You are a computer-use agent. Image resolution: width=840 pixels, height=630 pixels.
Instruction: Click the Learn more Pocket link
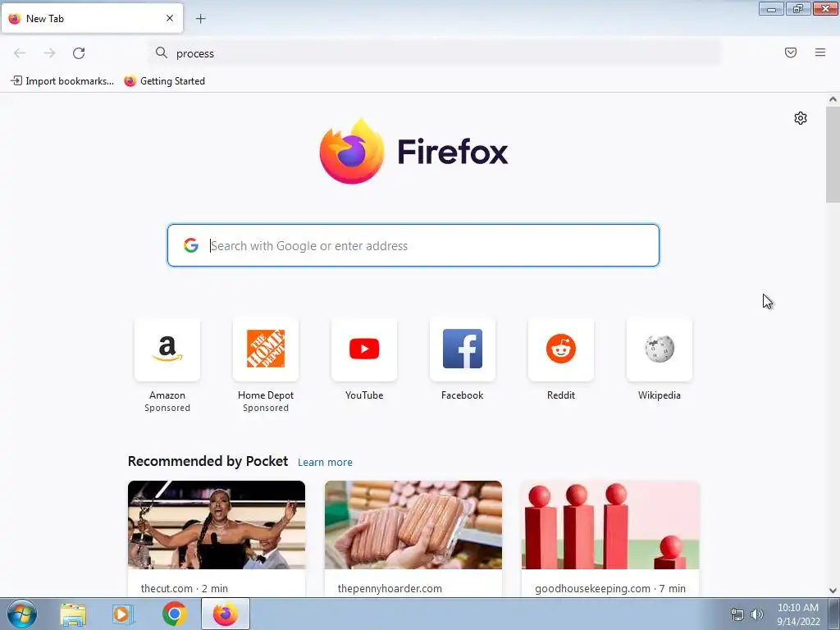[x=325, y=463]
